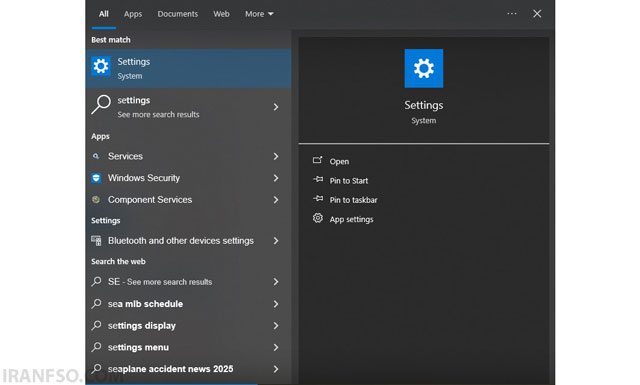Select the 'settings display' suggestion
This screenshot has height=385, width=640.
point(188,325)
